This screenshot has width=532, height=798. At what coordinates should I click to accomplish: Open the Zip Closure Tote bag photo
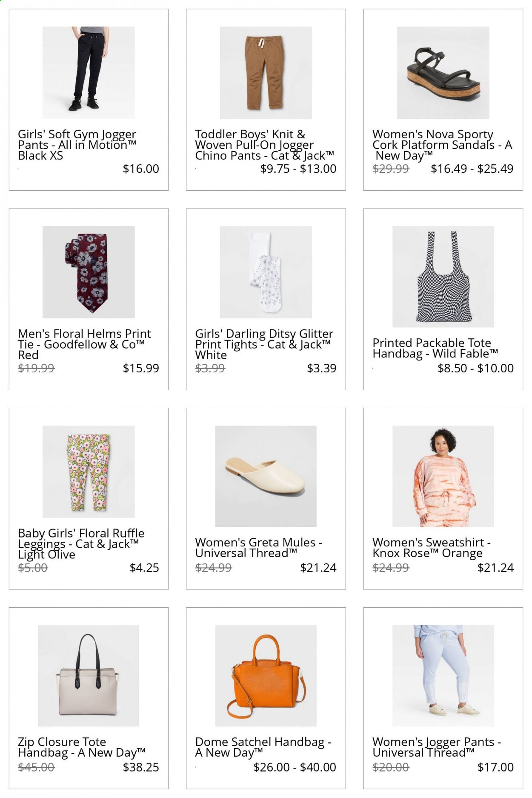point(89,675)
